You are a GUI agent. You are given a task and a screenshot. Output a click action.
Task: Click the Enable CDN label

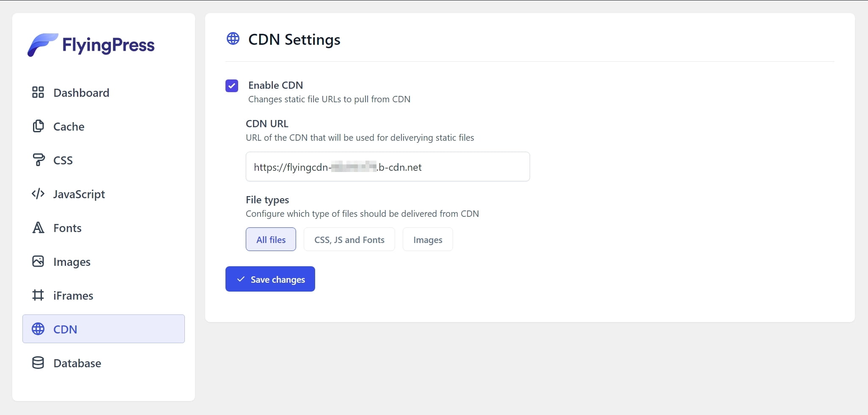coord(275,85)
